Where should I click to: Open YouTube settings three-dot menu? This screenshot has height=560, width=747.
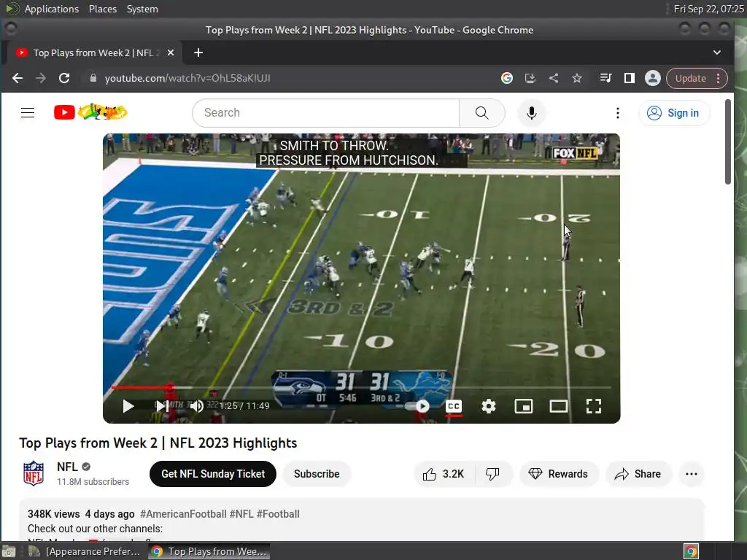tap(617, 113)
